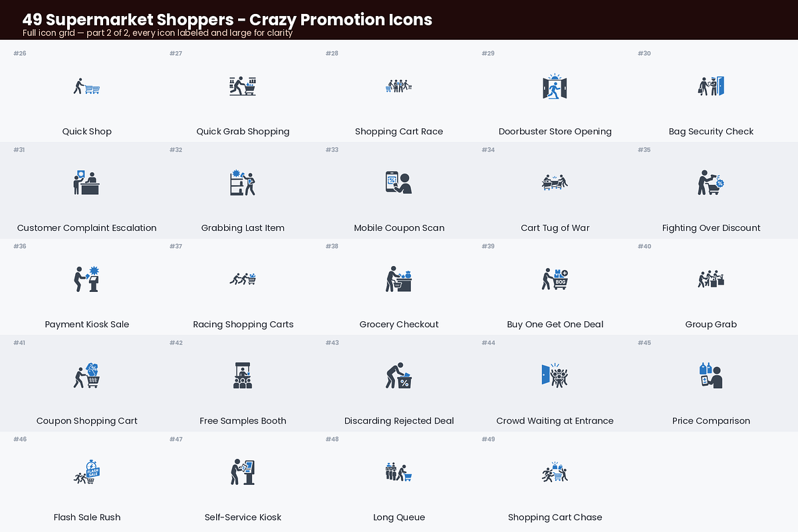Click the "Payment Kiosk Sale" label
This screenshot has width=798, height=532.
click(86, 325)
